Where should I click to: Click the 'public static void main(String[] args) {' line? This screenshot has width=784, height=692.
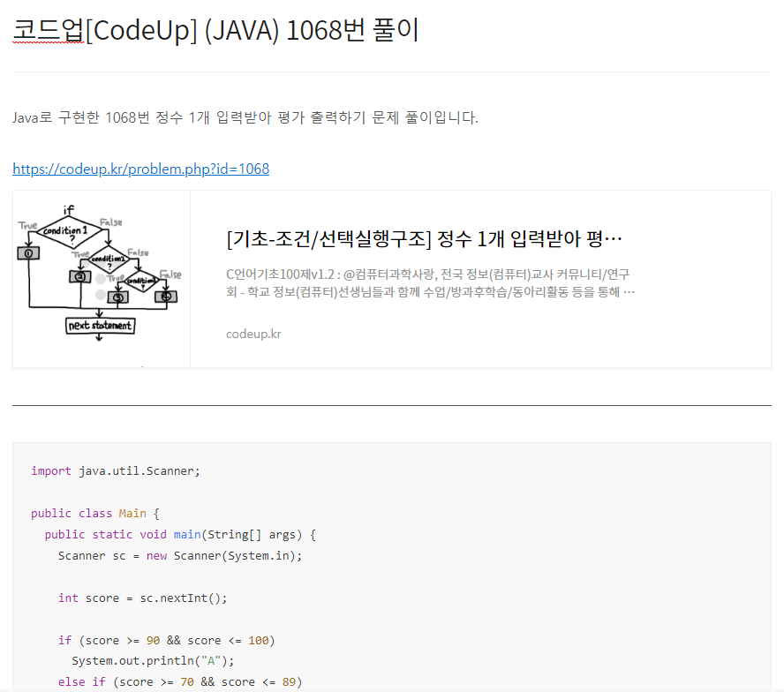click(x=180, y=535)
